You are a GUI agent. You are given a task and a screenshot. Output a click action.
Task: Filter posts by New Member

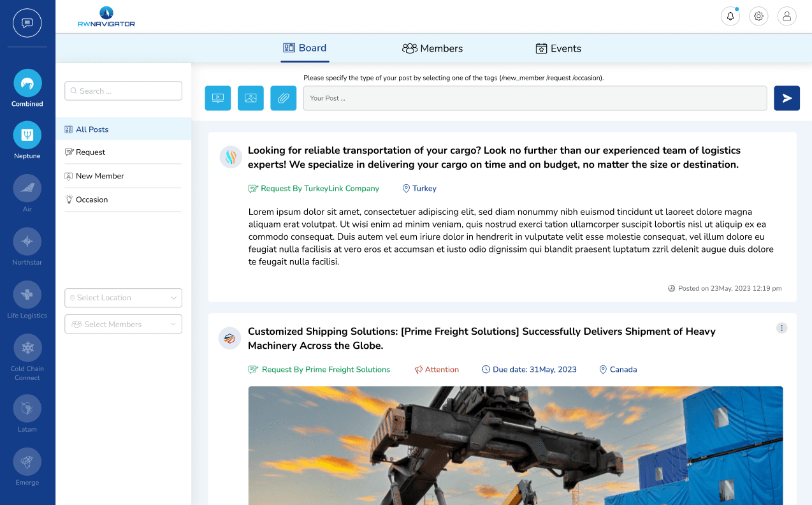123,176
